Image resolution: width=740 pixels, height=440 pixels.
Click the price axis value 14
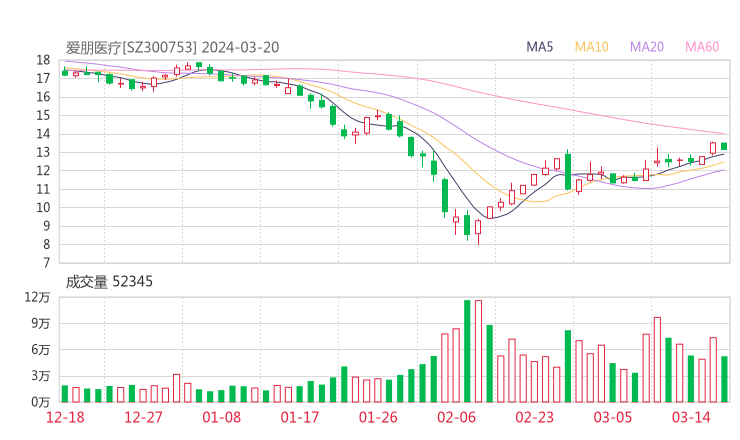click(x=43, y=134)
